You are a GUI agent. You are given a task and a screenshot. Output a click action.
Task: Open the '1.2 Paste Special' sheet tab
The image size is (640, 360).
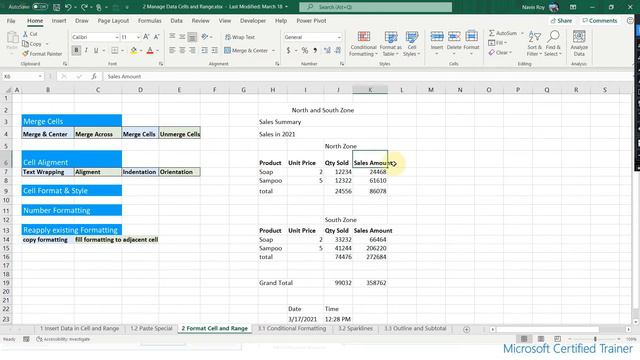(x=151, y=329)
